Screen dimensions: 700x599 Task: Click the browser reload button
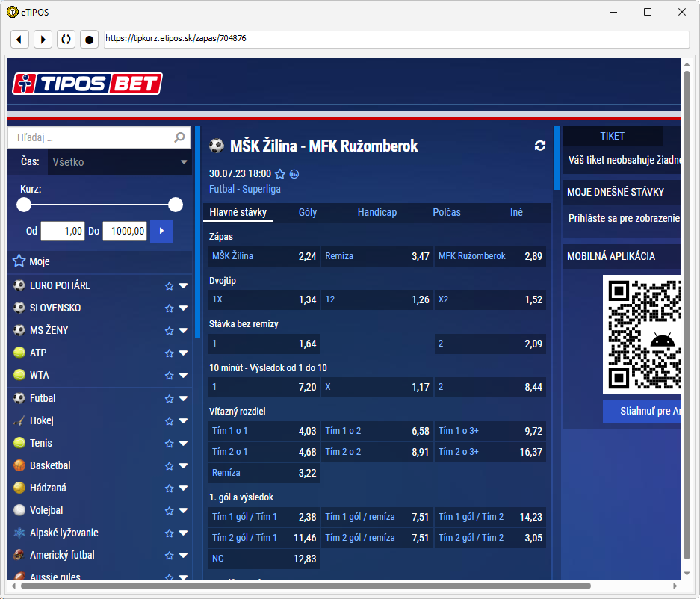pos(66,39)
